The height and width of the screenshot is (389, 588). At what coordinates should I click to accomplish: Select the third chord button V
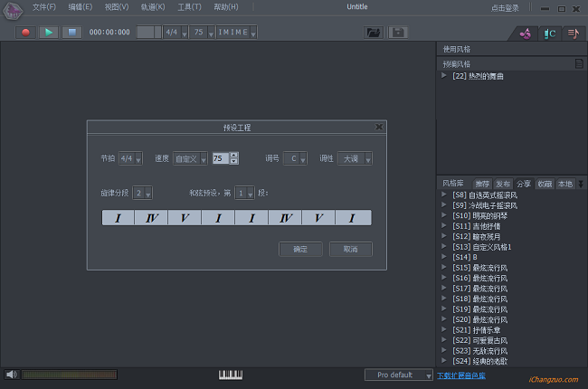(x=185, y=218)
